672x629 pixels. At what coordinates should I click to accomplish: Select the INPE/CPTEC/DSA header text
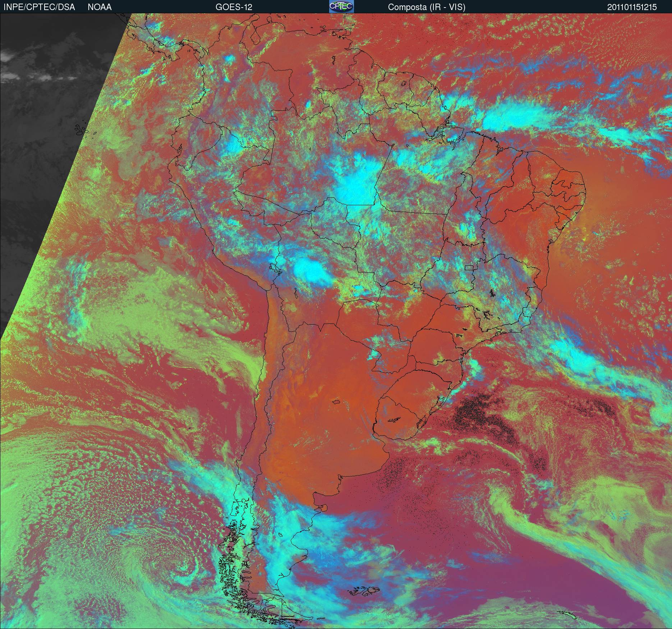(39, 7)
